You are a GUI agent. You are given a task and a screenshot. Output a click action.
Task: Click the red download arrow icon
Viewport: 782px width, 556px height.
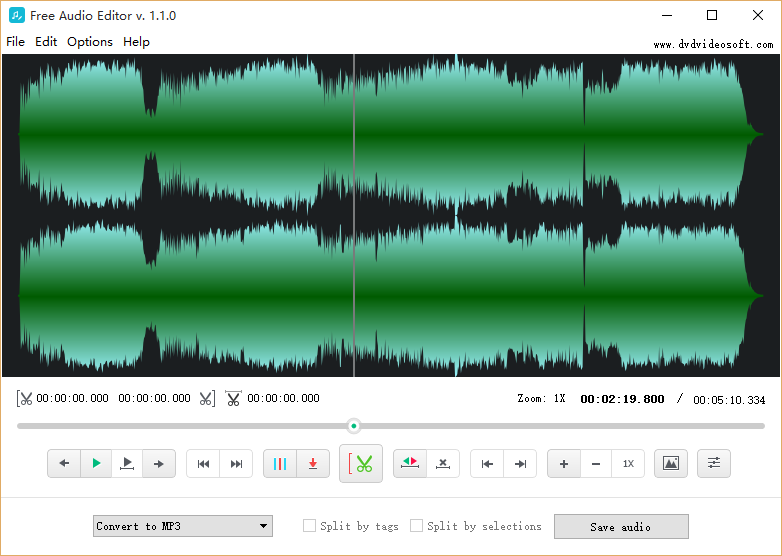pos(313,463)
